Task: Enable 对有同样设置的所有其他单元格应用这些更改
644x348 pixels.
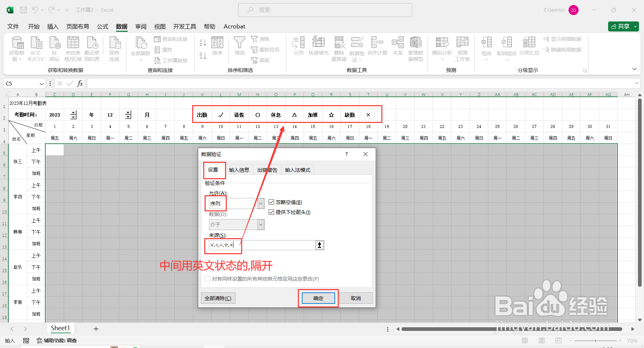Action: click(x=208, y=279)
